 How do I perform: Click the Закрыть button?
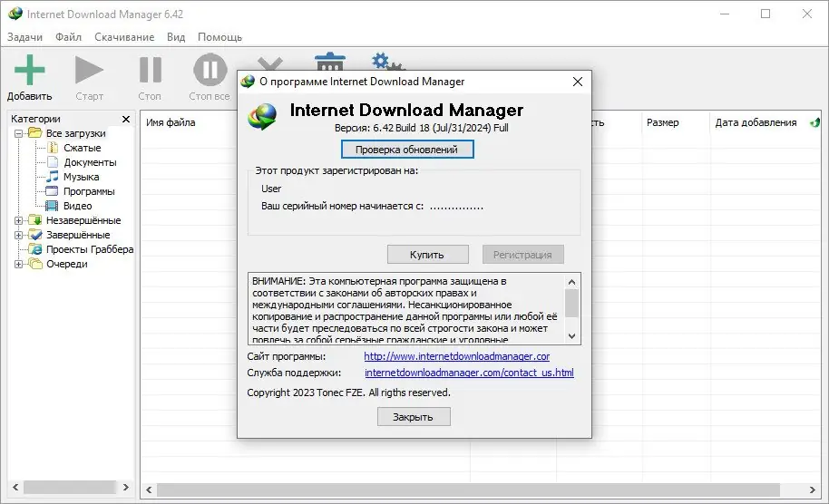[414, 417]
